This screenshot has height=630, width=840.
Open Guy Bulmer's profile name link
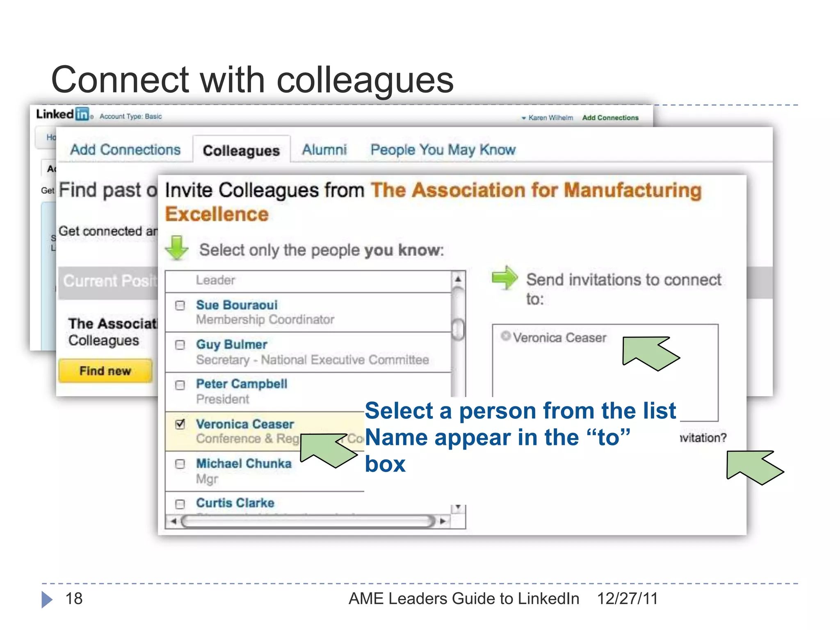(231, 345)
